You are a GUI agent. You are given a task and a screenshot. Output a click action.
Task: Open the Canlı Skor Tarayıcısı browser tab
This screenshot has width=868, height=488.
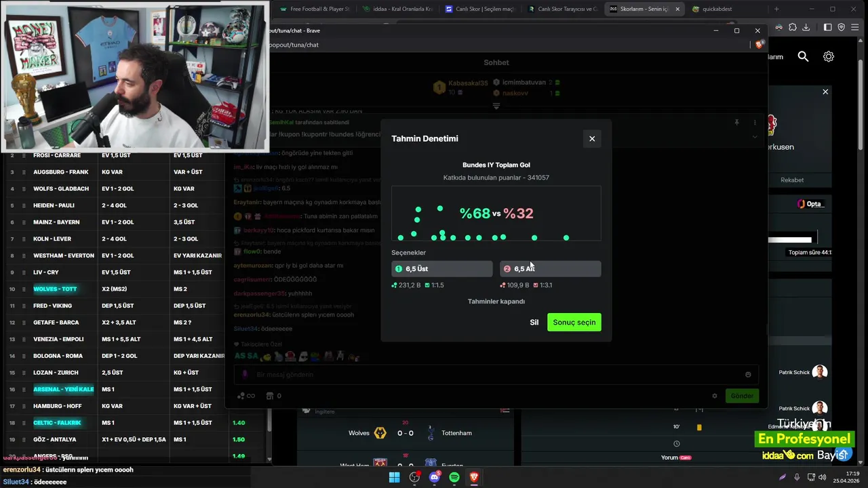point(562,9)
